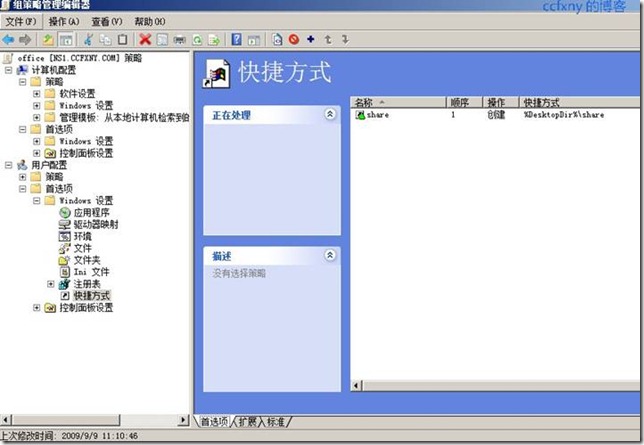This screenshot has height=445, width=644.
Task: Open Properties toolbar icon
Action: click(x=162, y=40)
